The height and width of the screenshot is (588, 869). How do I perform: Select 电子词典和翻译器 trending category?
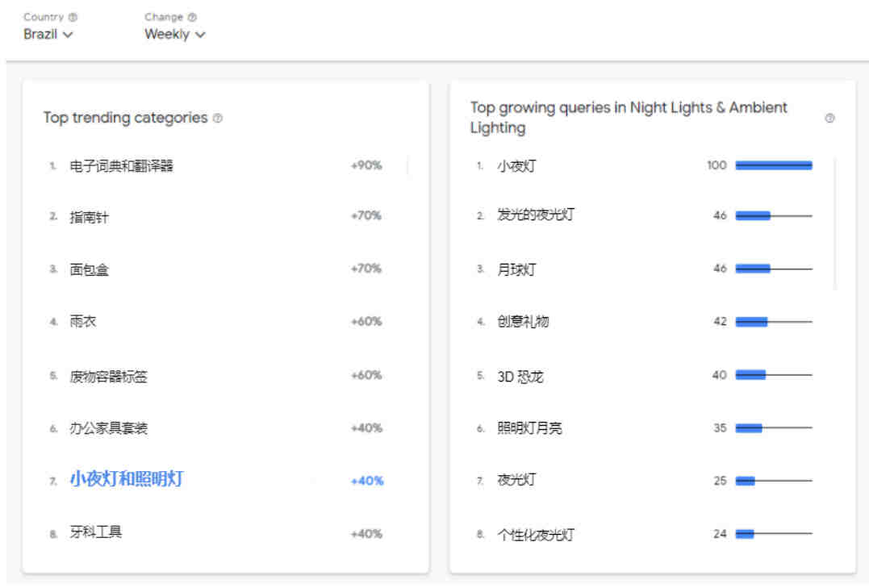point(216,165)
